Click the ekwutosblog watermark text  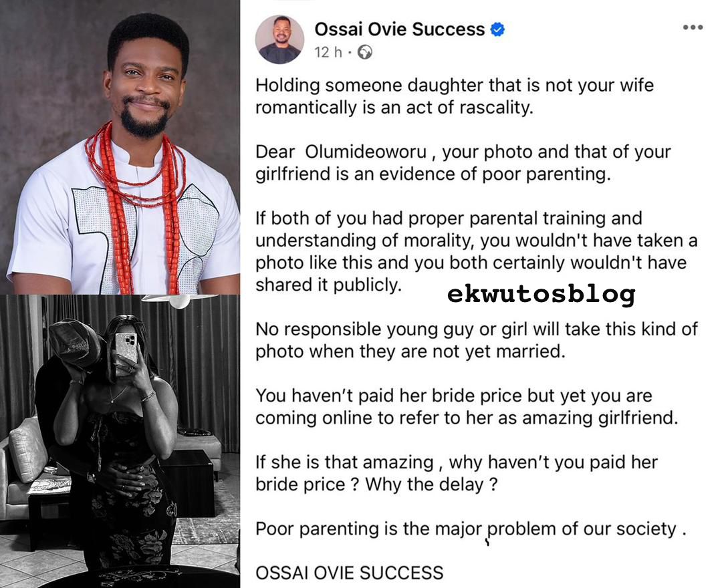[x=541, y=293]
